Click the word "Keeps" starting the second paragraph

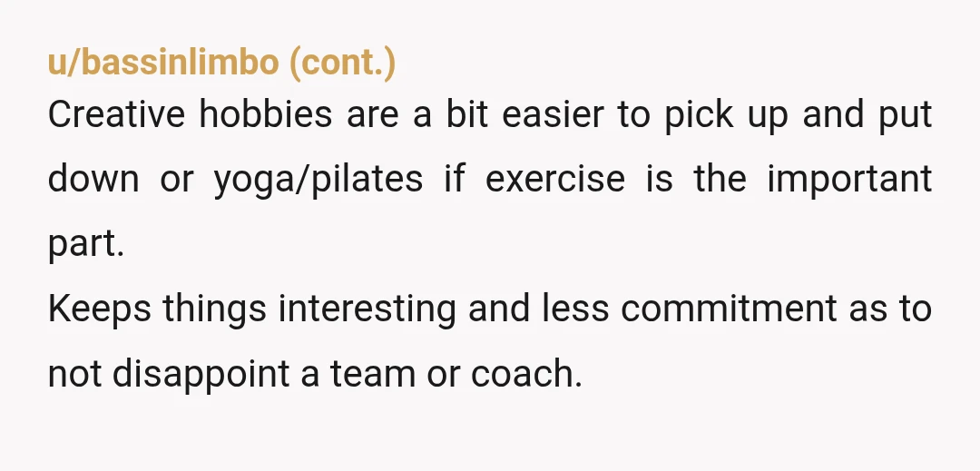click(100, 309)
